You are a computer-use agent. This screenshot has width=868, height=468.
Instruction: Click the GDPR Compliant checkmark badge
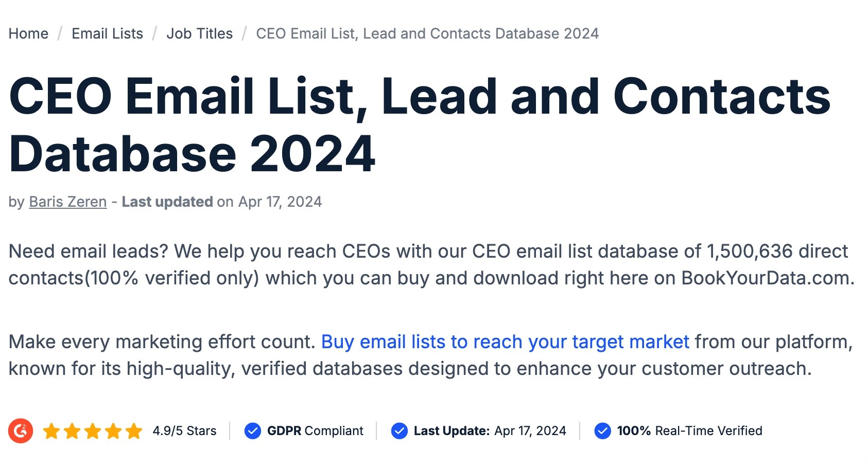(x=253, y=431)
